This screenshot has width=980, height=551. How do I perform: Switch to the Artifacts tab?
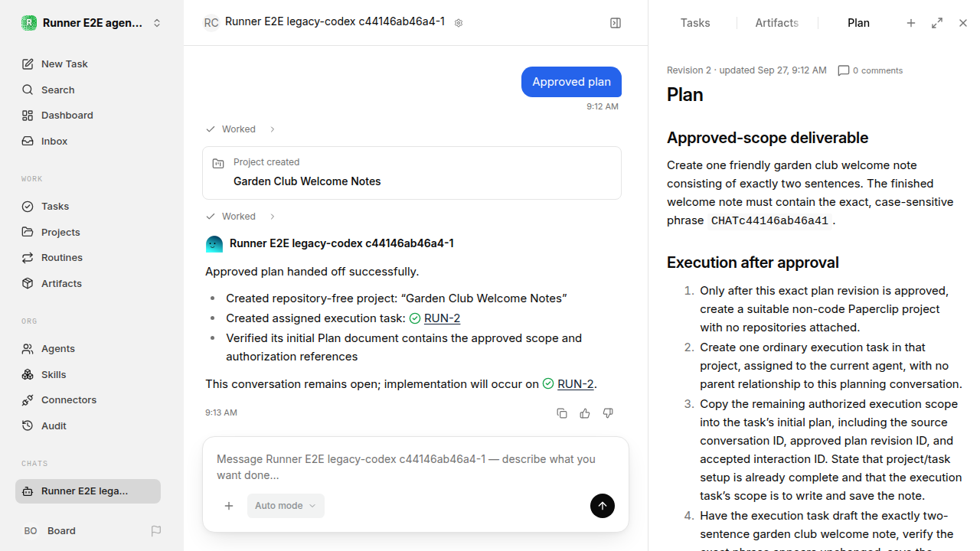pos(776,23)
